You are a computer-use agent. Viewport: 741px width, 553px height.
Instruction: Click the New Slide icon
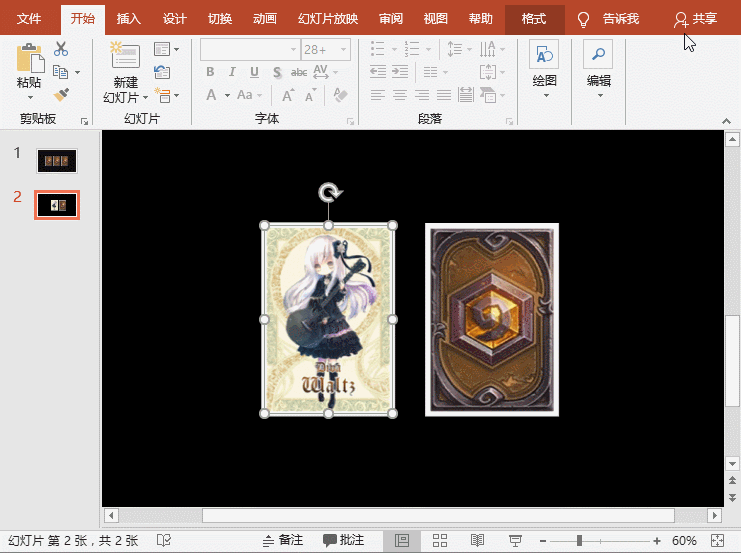(x=125, y=57)
